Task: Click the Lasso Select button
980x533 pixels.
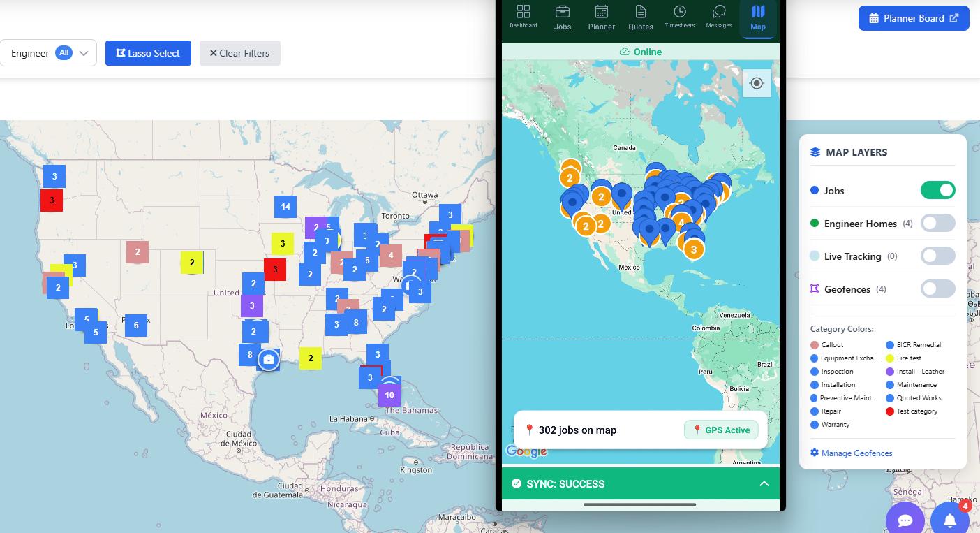Action: coord(148,53)
